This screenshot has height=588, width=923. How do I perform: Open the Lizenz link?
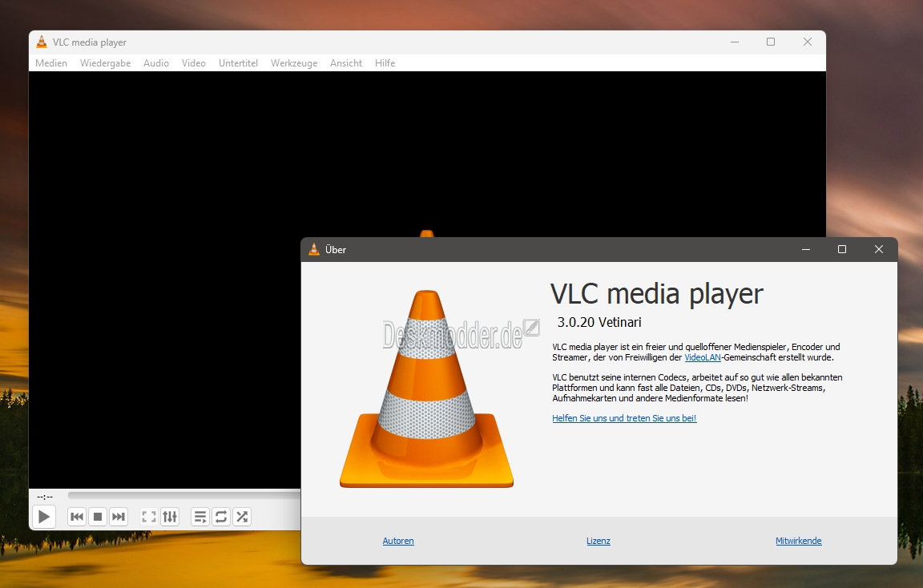(x=598, y=541)
